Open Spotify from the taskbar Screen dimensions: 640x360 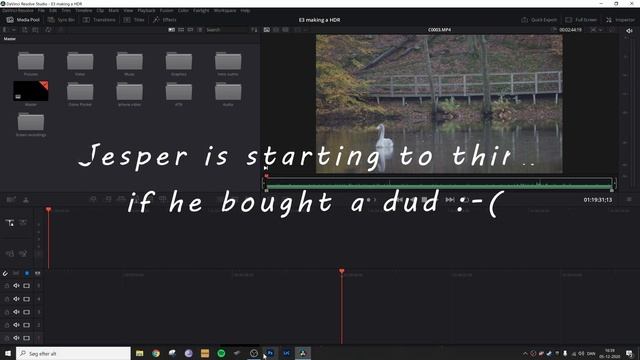221,353
